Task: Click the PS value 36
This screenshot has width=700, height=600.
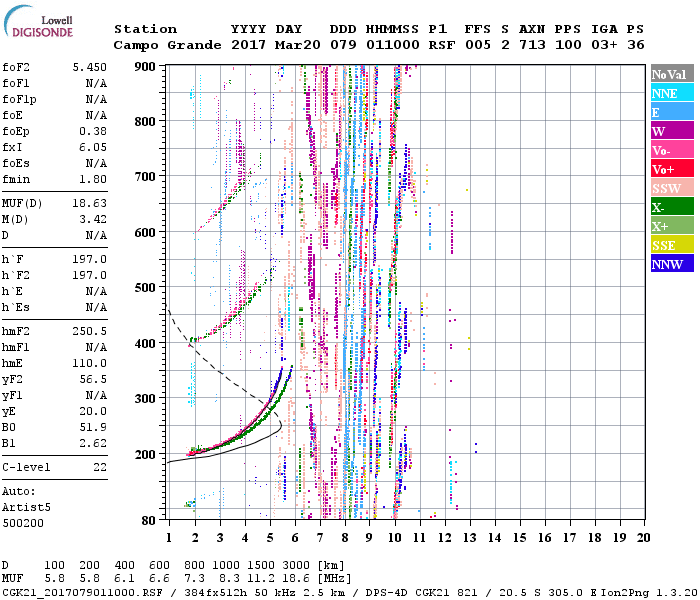Action: pyautogui.click(x=635, y=45)
